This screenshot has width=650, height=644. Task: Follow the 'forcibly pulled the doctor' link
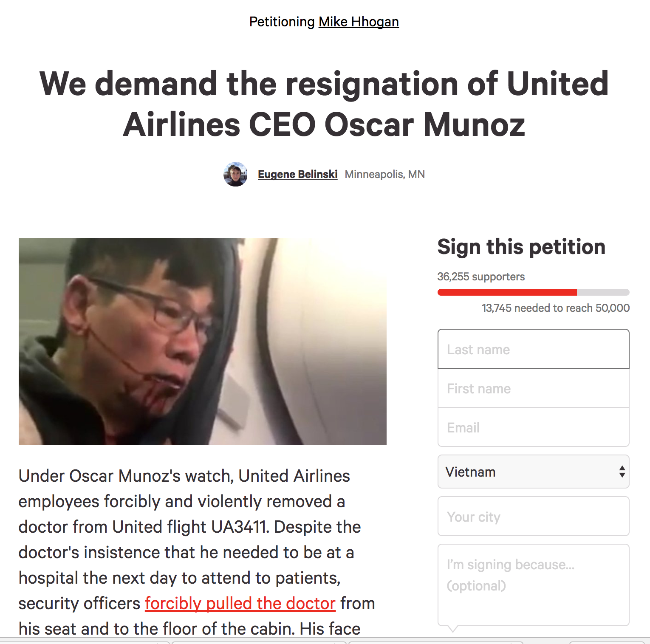pos(240,603)
